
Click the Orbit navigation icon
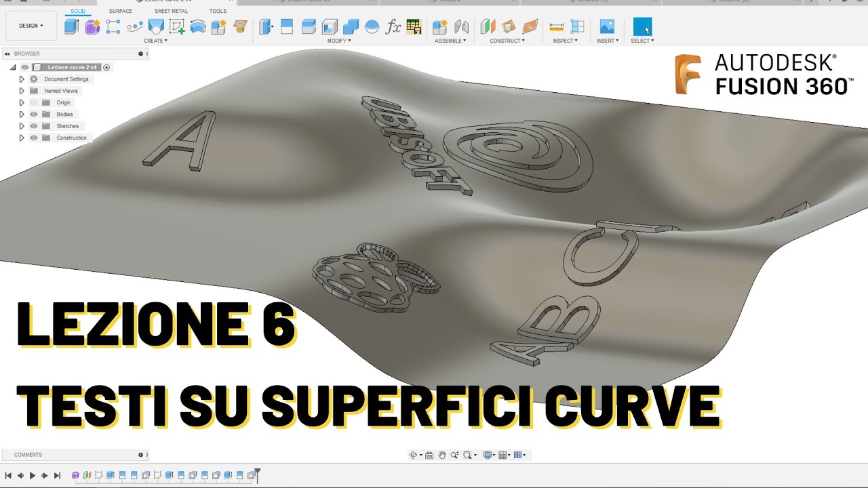[413, 455]
